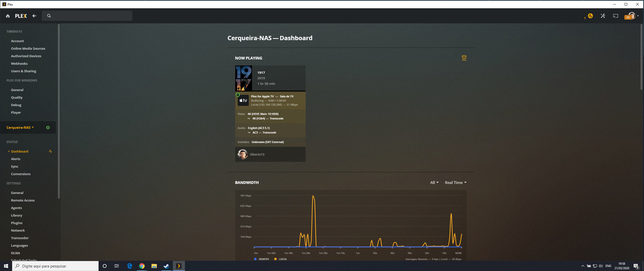The height and width of the screenshot is (271, 644).
Task: Click into the Plex search field
Action: pos(87,16)
